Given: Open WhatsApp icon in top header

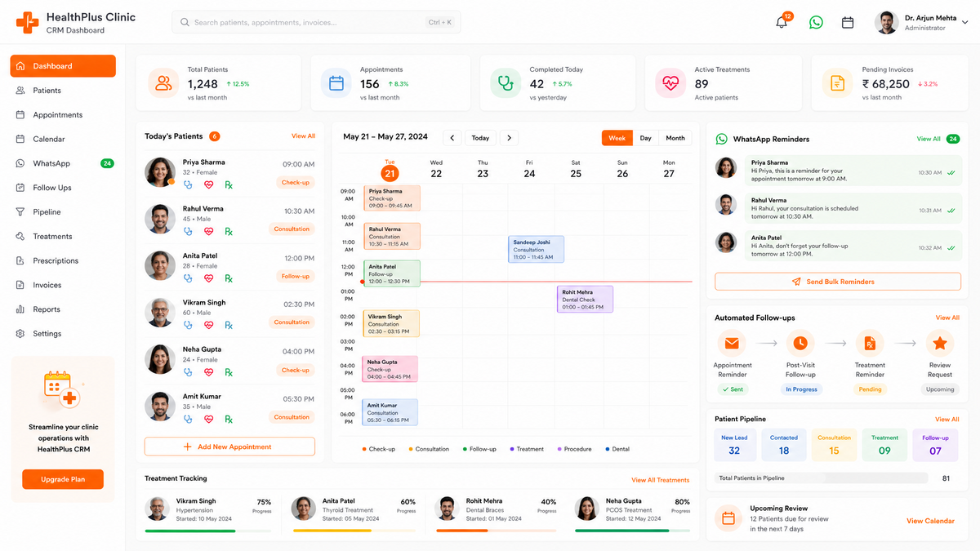Looking at the screenshot, I should click(x=816, y=23).
